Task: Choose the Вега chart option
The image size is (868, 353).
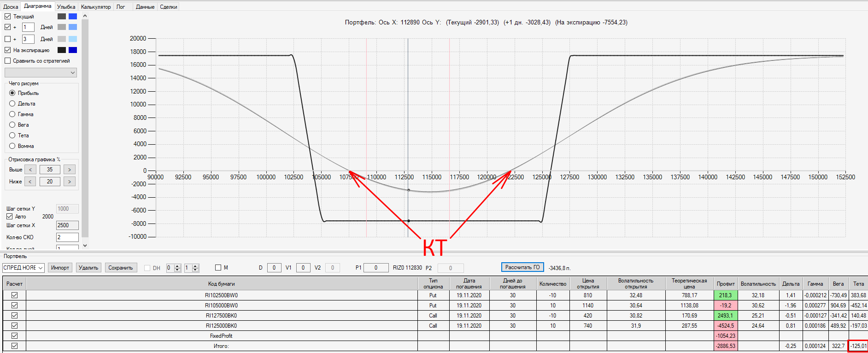Action: (x=12, y=125)
